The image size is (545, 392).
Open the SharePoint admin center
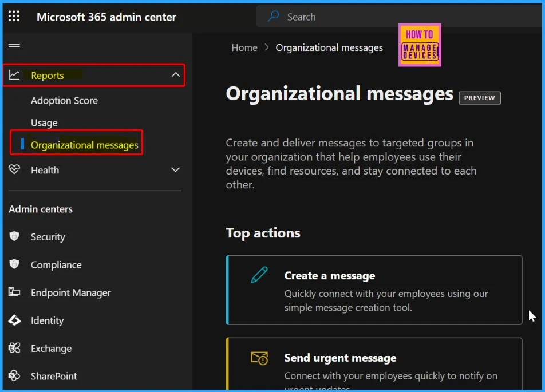pyautogui.click(x=54, y=376)
